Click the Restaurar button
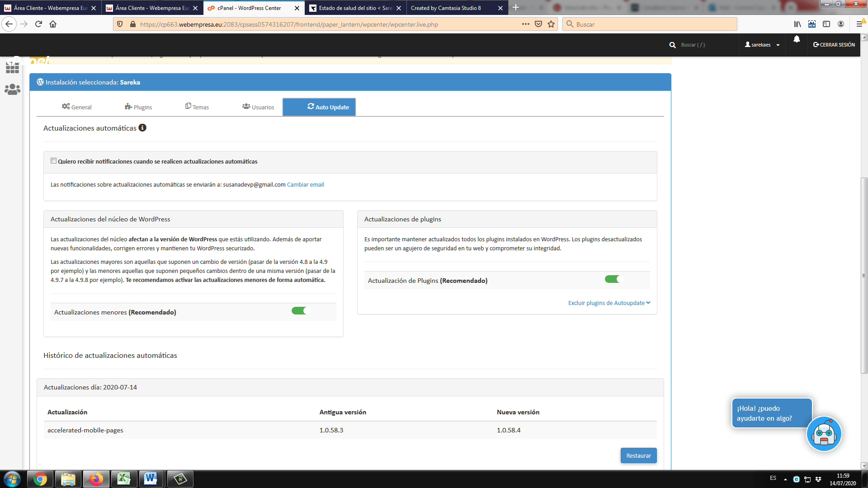Image resolution: width=868 pixels, height=488 pixels. click(638, 455)
